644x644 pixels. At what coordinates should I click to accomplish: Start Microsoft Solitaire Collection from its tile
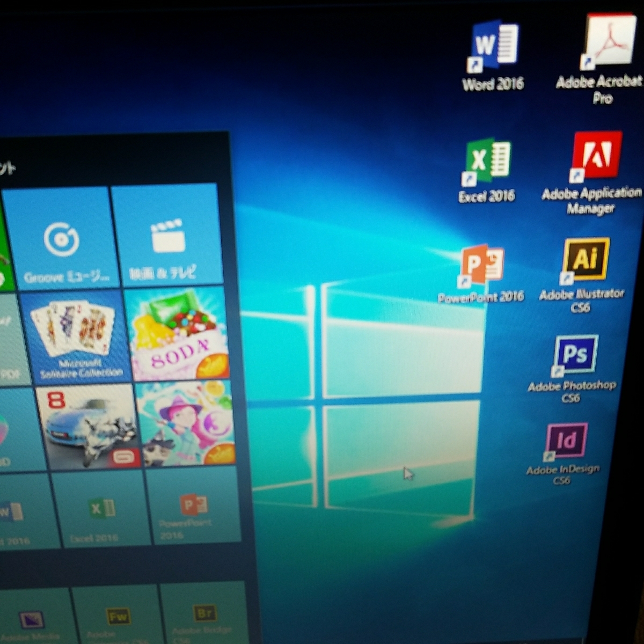pyautogui.click(x=75, y=333)
